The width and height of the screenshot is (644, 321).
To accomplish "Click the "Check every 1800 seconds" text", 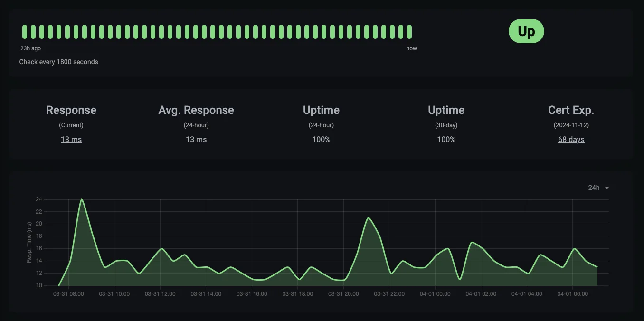I will (x=58, y=62).
